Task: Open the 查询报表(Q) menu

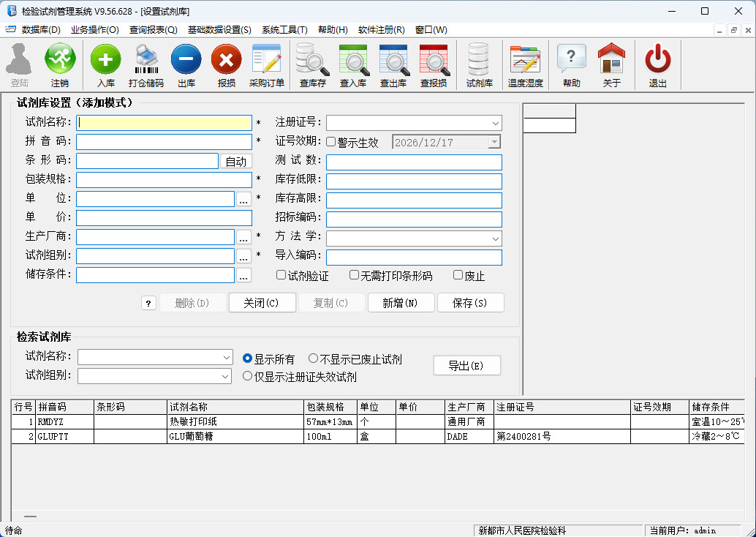Action: tap(153, 30)
